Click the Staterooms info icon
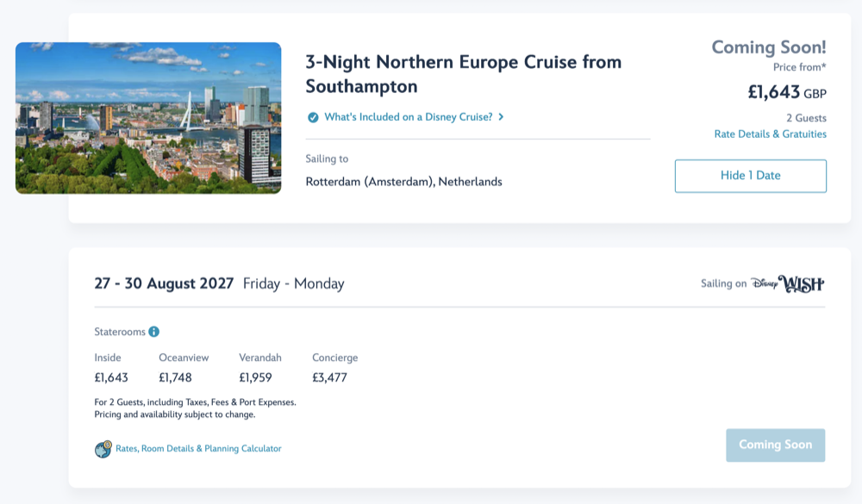862x504 pixels. click(x=153, y=332)
